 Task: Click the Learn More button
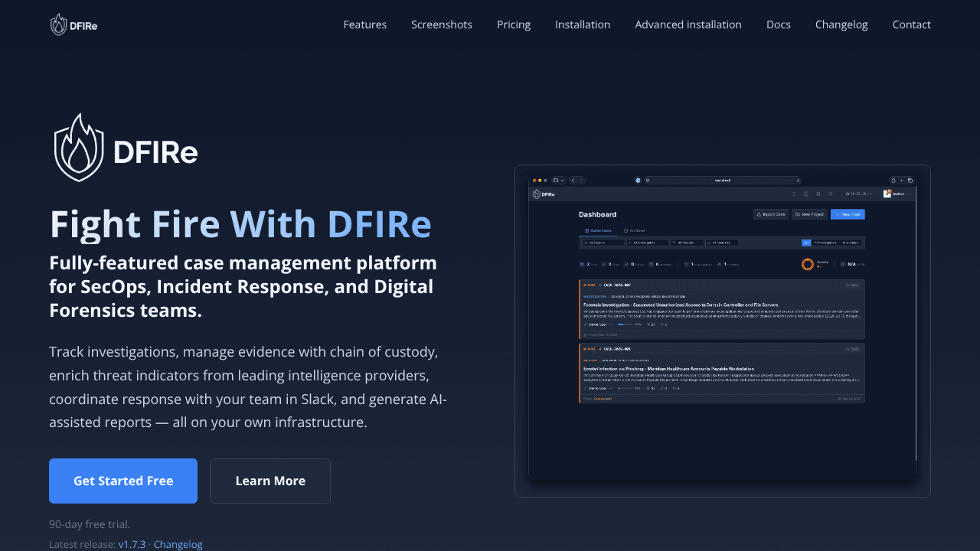(x=270, y=481)
